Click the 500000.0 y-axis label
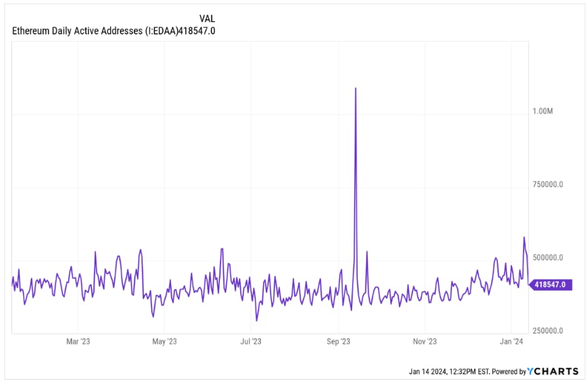 pos(547,257)
